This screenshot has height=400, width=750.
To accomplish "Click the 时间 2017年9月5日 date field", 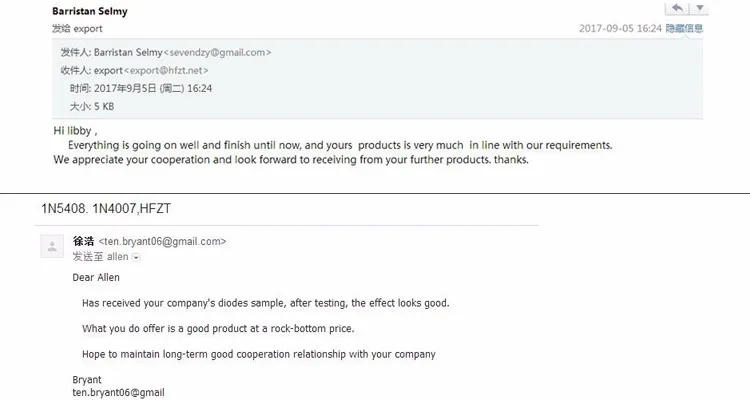I will [140, 88].
